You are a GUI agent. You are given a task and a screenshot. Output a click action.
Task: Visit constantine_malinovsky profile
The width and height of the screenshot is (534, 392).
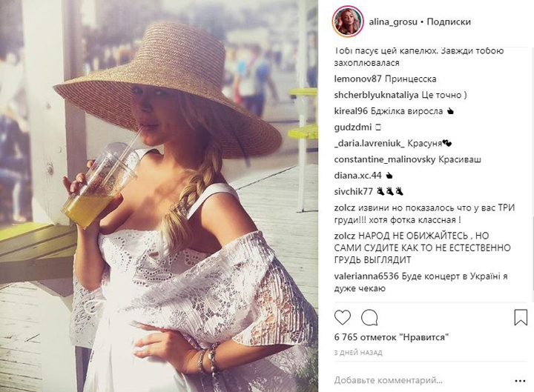(x=385, y=159)
